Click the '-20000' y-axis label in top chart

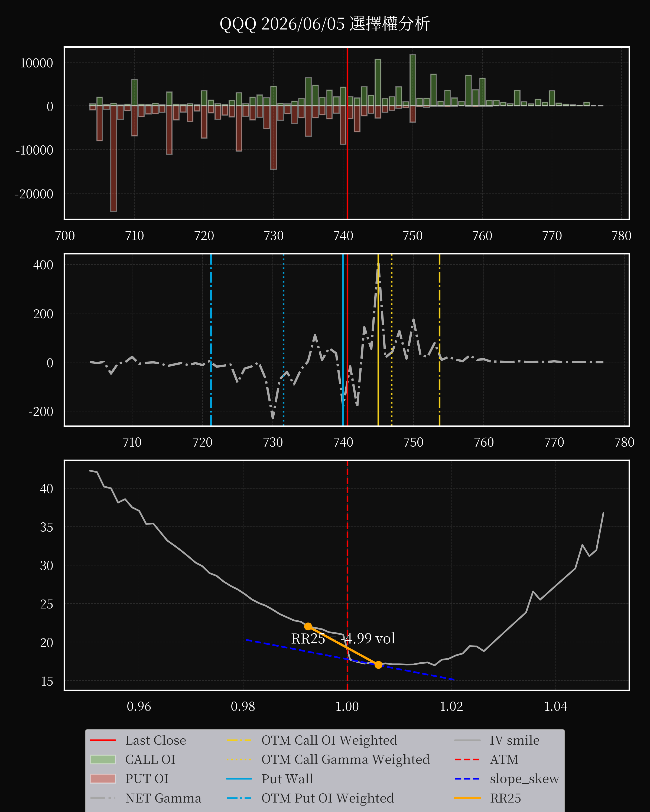pos(34,194)
